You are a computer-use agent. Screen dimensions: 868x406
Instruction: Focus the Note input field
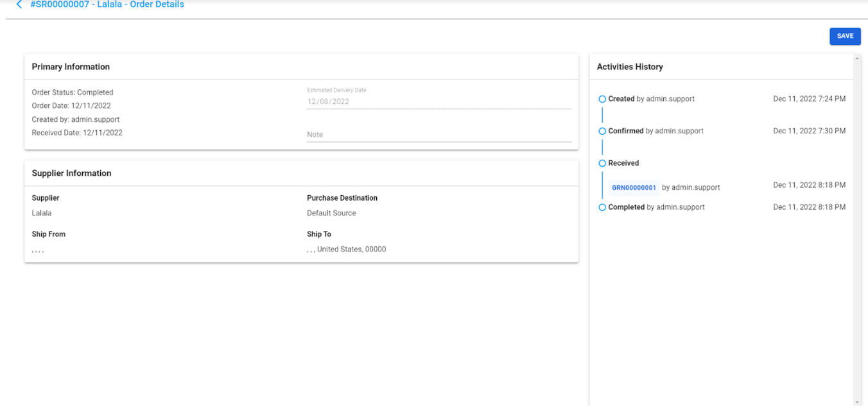coord(438,135)
